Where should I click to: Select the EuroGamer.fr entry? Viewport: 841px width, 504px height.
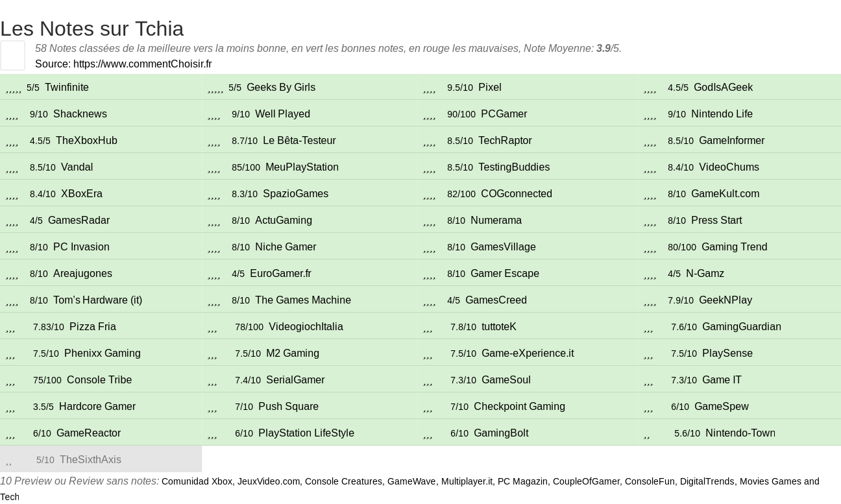coord(280,273)
